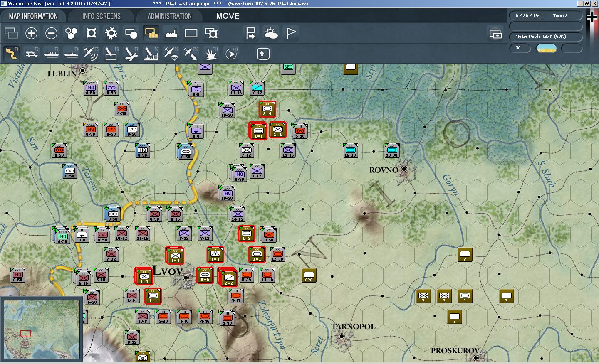This screenshot has width=599, height=364.
Task: Select F1 move mode icon
Action: [11, 54]
